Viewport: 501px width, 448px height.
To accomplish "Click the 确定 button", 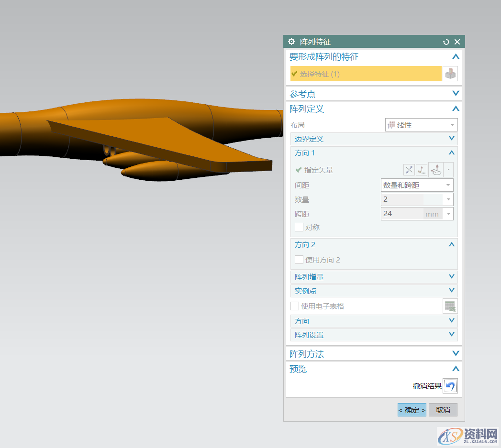I will click(x=412, y=410).
